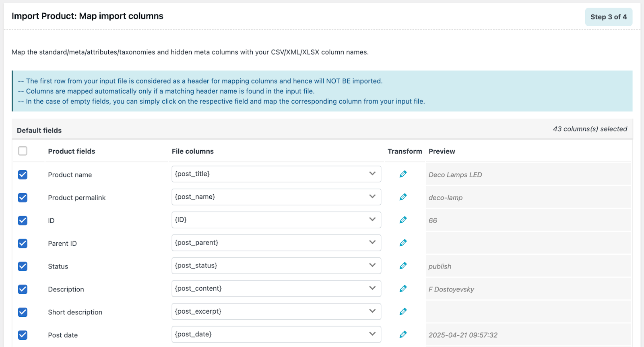The height and width of the screenshot is (347, 644).
Task: Expand the {post_excerpt} dropdown
Action: pos(276,312)
